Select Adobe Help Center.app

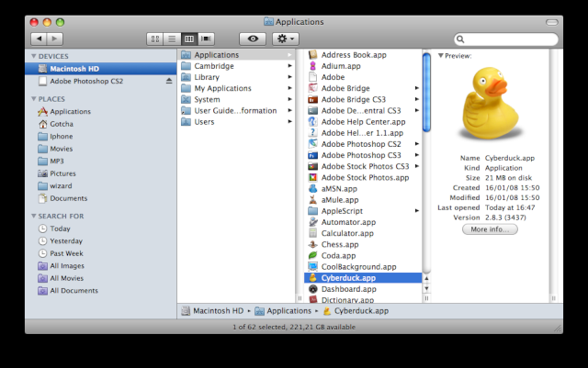tap(363, 122)
